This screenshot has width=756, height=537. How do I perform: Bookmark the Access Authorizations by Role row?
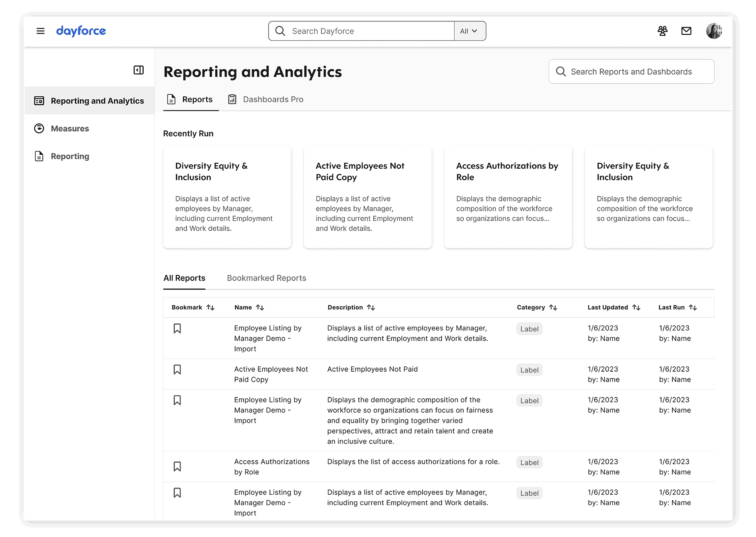click(x=177, y=466)
